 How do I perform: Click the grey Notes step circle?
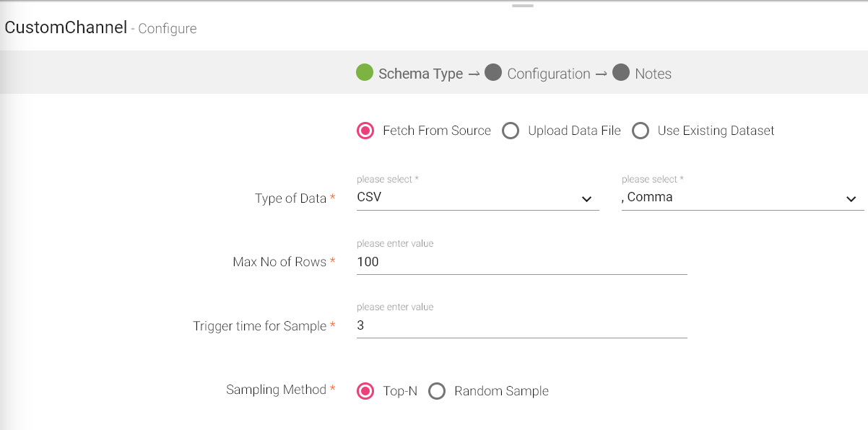tap(621, 73)
